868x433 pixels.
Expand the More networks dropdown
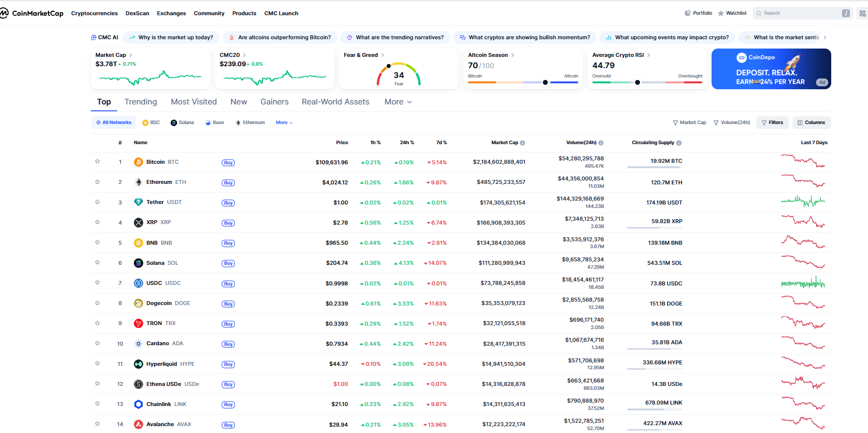284,123
